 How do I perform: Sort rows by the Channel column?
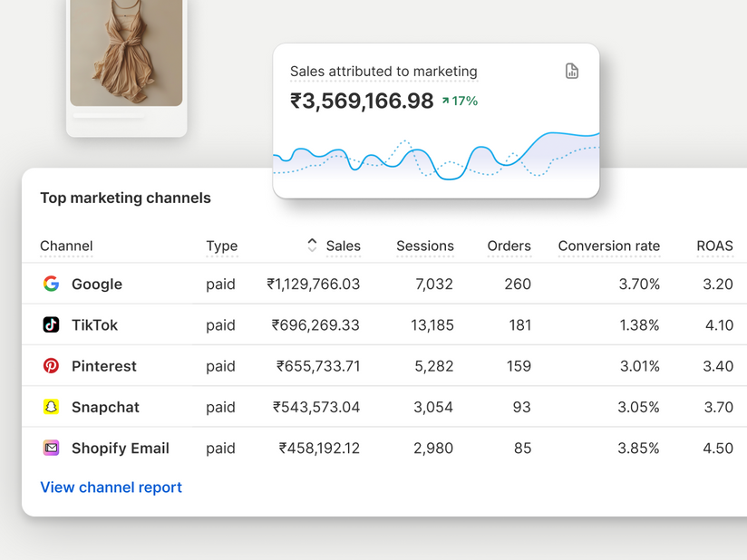(x=65, y=246)
